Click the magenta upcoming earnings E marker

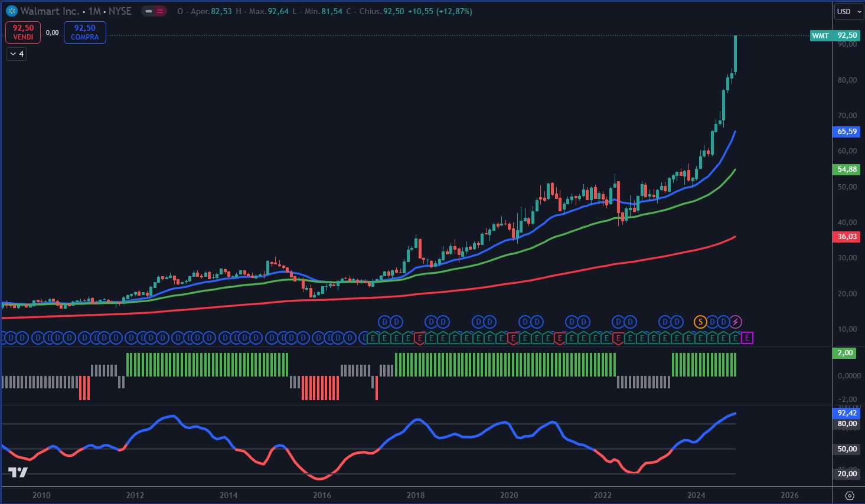point(748,338)
